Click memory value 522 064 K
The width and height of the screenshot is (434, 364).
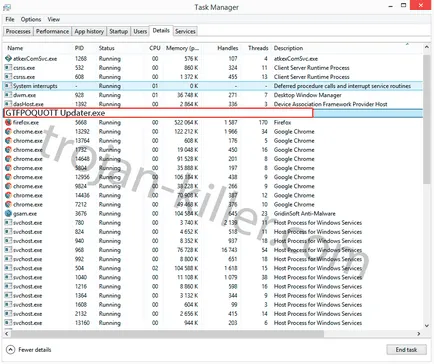[186, 122]
